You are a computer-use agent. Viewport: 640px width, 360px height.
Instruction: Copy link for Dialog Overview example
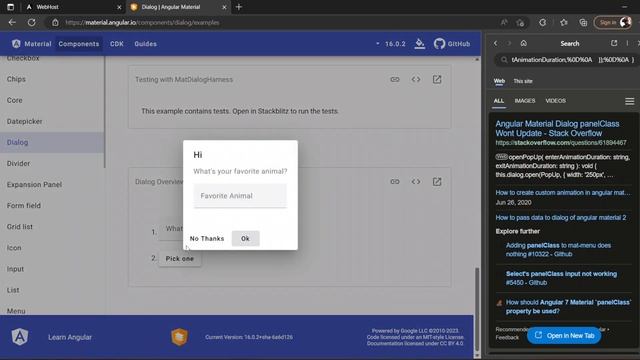coord(395,182)
